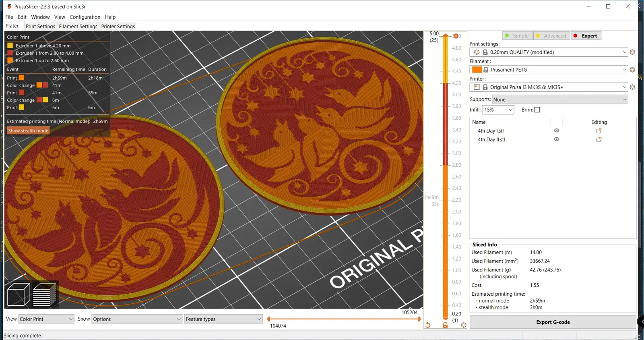Click the cog icon inside Print settings dropdown
This screenshot has width=644, height=340.
pos(477,52)
